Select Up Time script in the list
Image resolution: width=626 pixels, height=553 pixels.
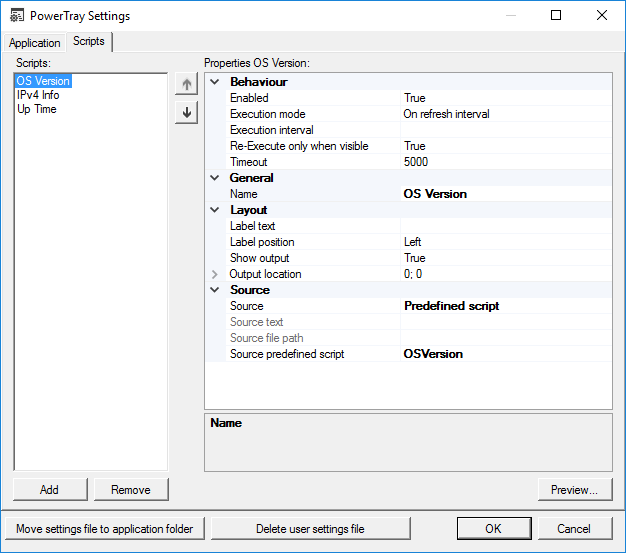click(x=37, y=109)
